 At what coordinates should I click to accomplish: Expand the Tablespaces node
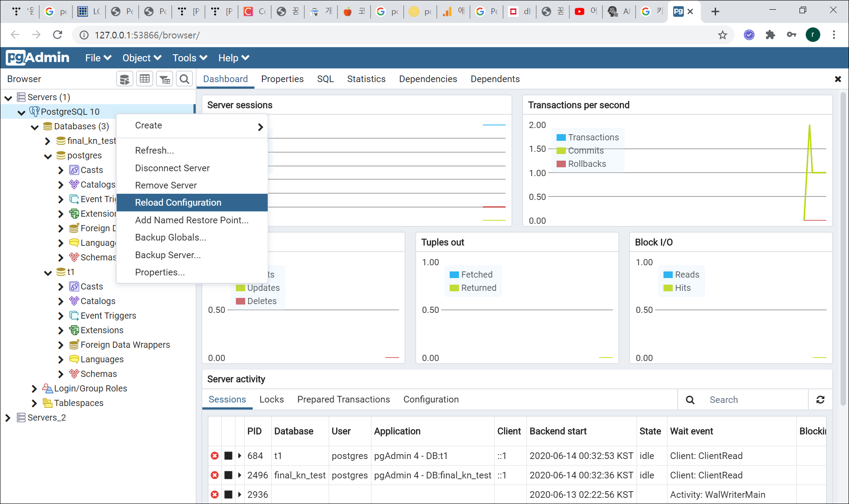(34, 403)
